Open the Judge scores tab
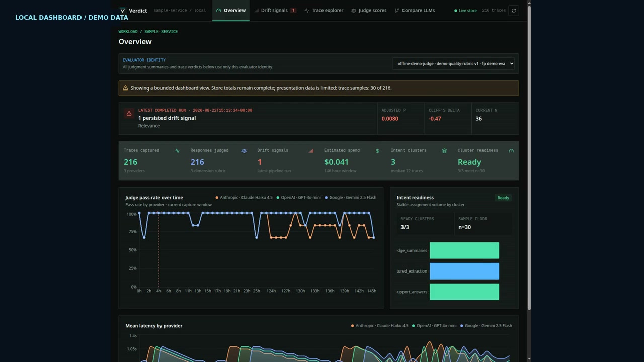Viewport: 644px width, 362px height. pos(369,10)
